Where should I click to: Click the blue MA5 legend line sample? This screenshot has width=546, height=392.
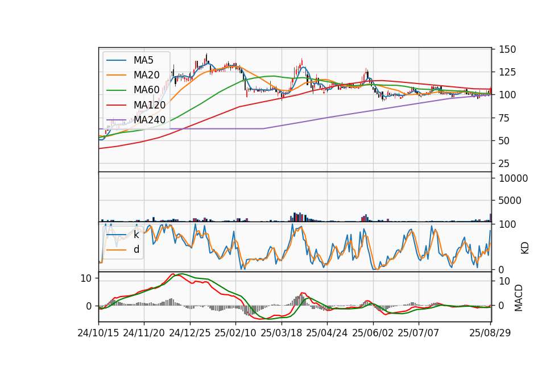click(x=116, y=60)
